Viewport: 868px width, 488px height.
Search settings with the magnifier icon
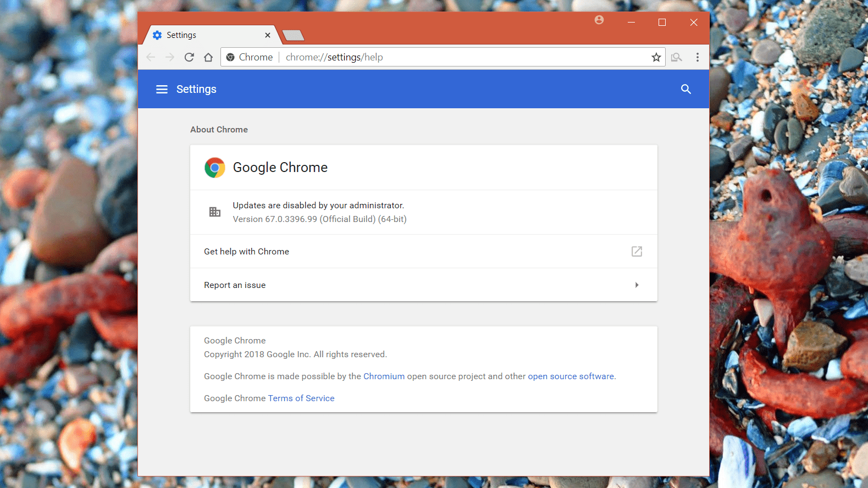pyautogui.click(x=685, y=89)
